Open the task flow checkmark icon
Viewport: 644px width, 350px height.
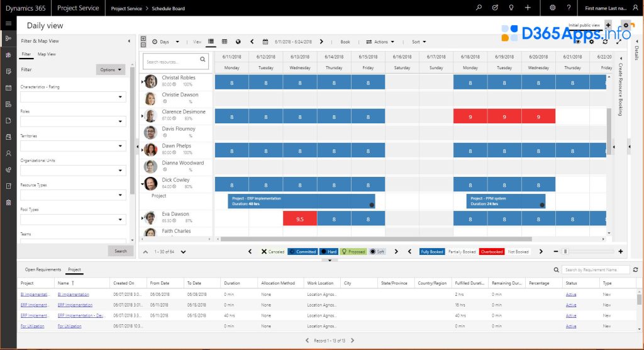495,8
